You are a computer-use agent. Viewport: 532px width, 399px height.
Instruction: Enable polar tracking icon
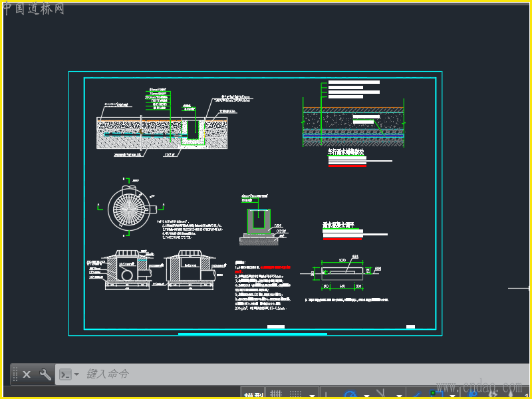pos(350,394)
